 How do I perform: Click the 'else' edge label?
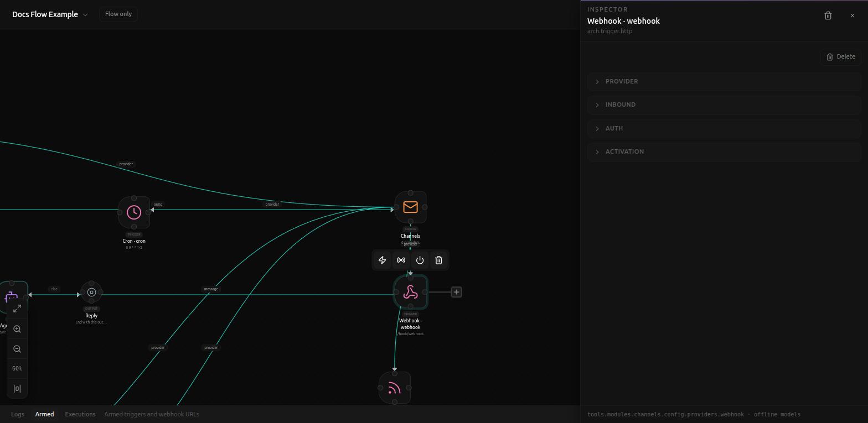pyautogui.click(x=54, y=289)
